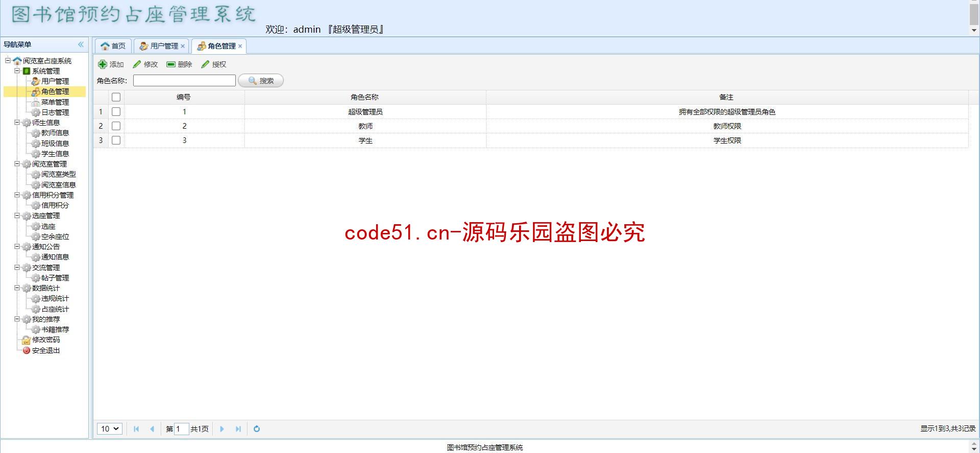980x453 pixels.
Task: Go to previous page in pager
Action: (152, 429)
